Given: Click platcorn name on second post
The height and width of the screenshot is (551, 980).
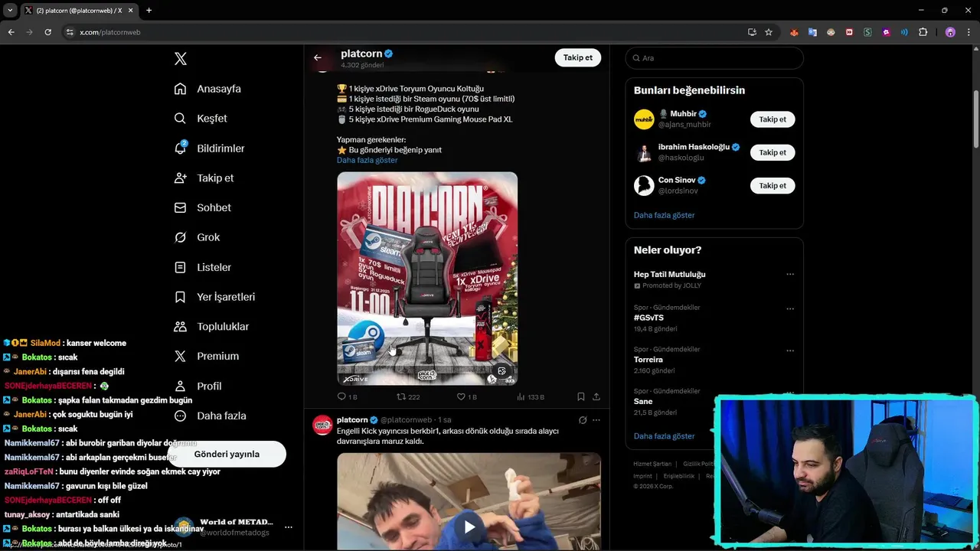Looking at the screenshot, I should [352, 419].
